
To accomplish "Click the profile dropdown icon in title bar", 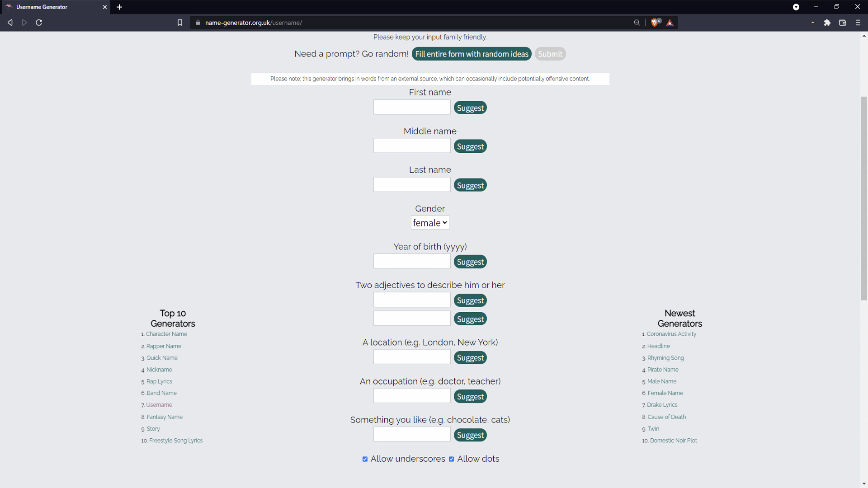I will (796, 7).
